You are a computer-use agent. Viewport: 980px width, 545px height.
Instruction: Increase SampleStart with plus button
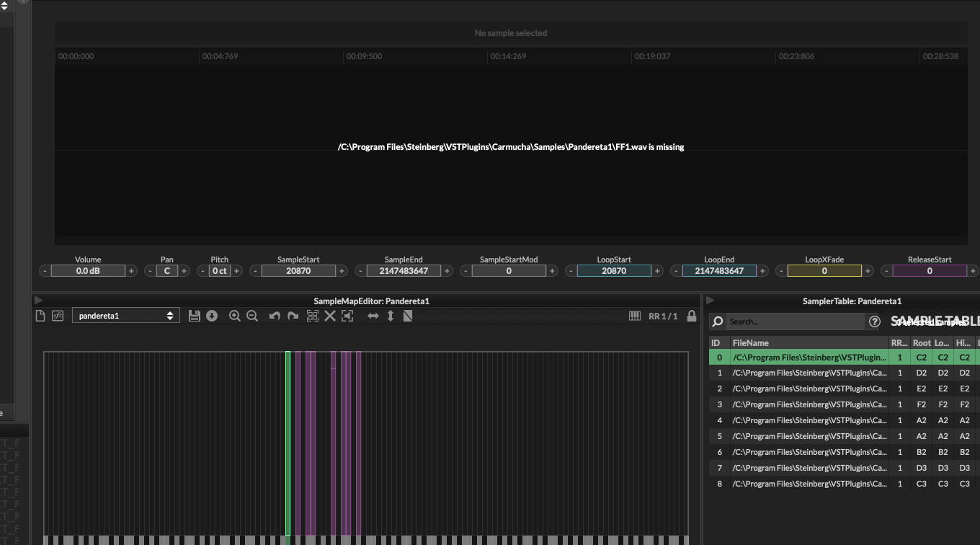342,271
